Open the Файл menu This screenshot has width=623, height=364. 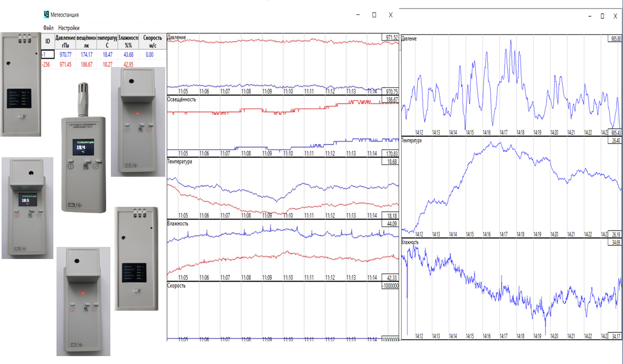pos(48,27)
